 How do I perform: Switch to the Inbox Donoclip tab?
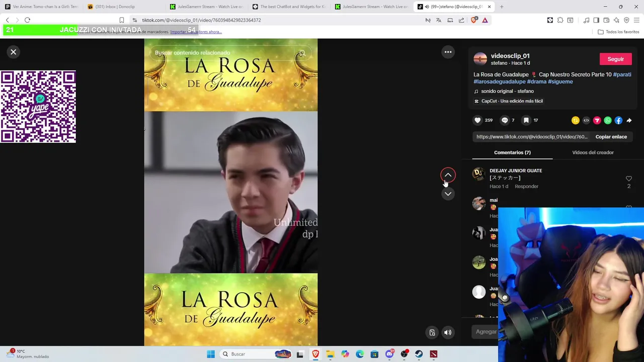coord(123,7)
